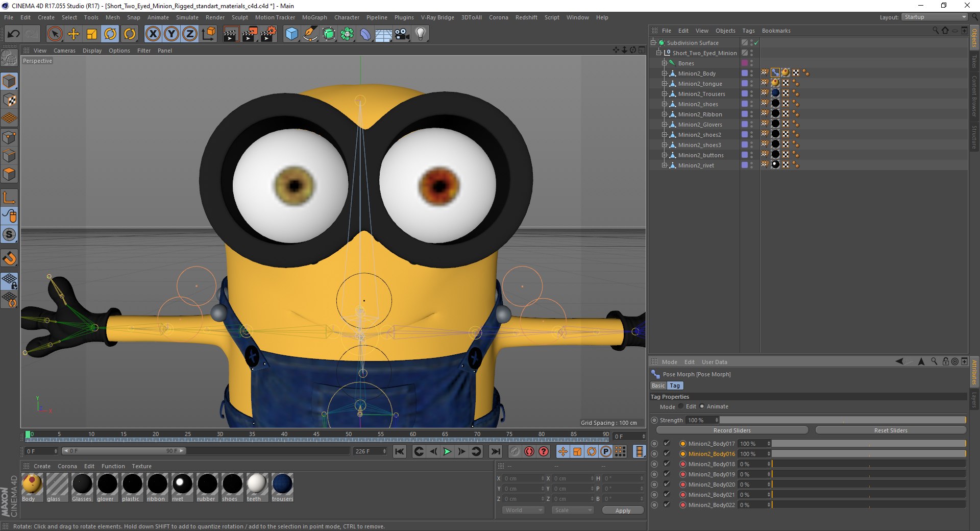Open the World coordinate dropdown
This screenshot has height=531, width=980.
click(x=523, y=510)
